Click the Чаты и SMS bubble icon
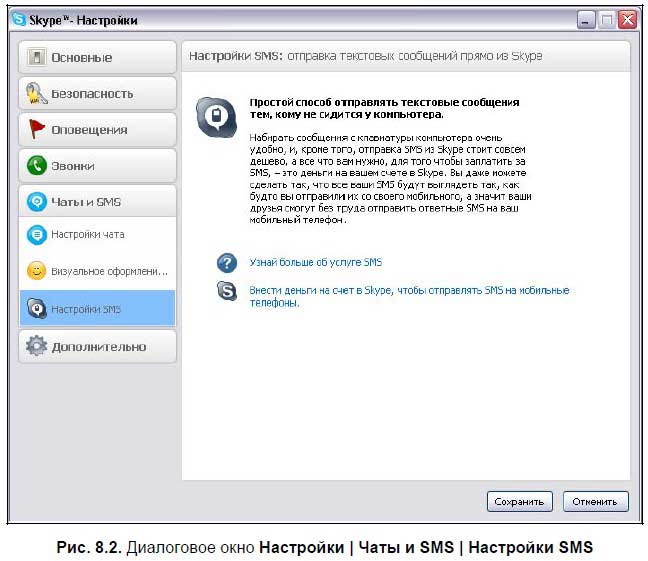Image resolution: width=648 pixels, height=561 pixels. pyautogui.click(x=37, y=202)
